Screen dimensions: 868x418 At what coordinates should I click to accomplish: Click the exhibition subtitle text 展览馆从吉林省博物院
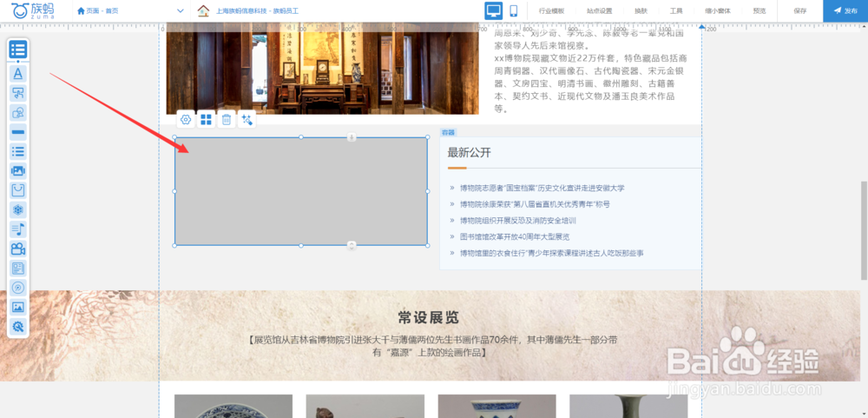tap(433, 346)
